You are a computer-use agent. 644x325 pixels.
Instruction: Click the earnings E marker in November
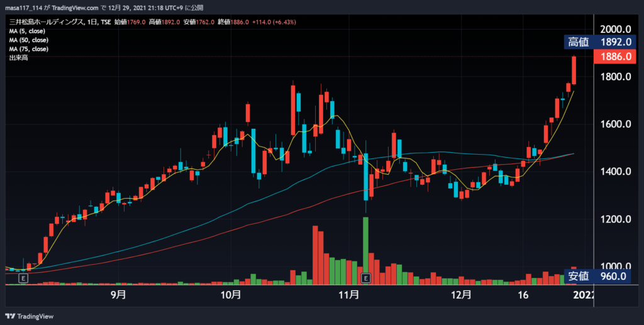tap(365, 278)
